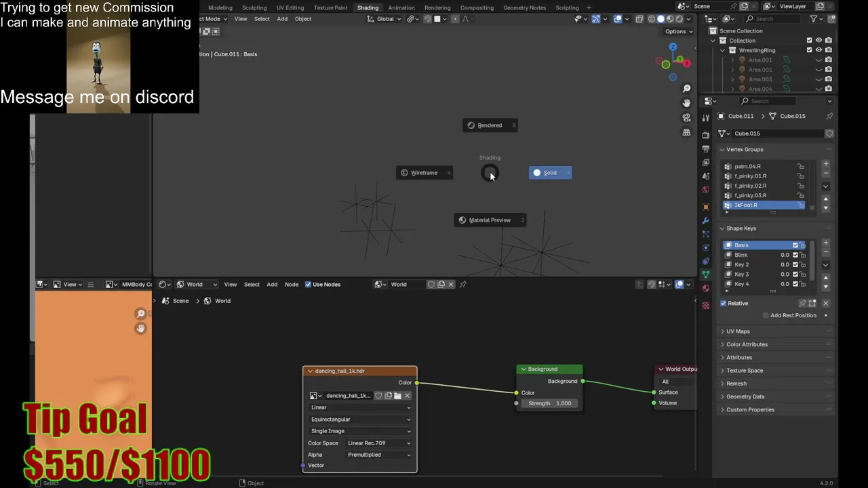Adjust Background Strength 1.000 field
Image resolution: width=868 pixels, height=488 pixels.
pos(550,403)
